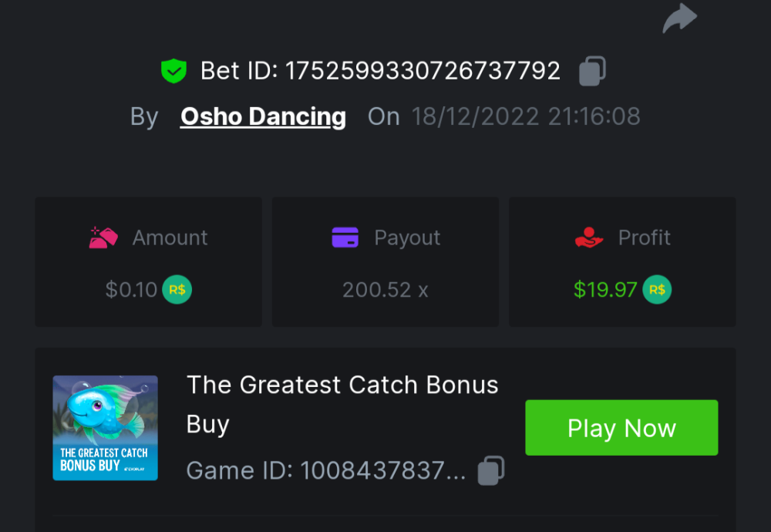This screenshot has width=771, height=532.
Task: Copy the Bet ID using the copy icon
Action: pyautogui.click(x=592, y=69)
